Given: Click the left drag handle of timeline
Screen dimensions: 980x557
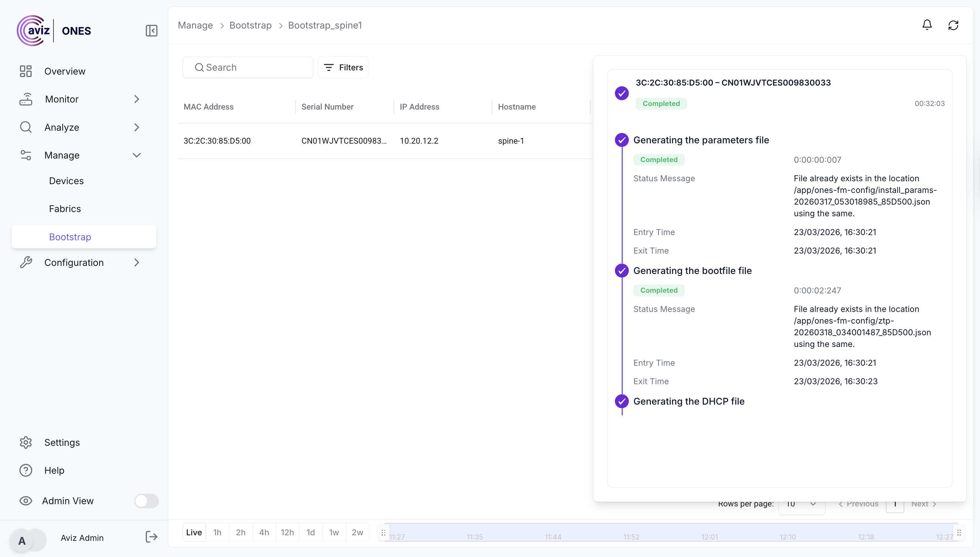Looking at the screenshot, I should (383, 532).
